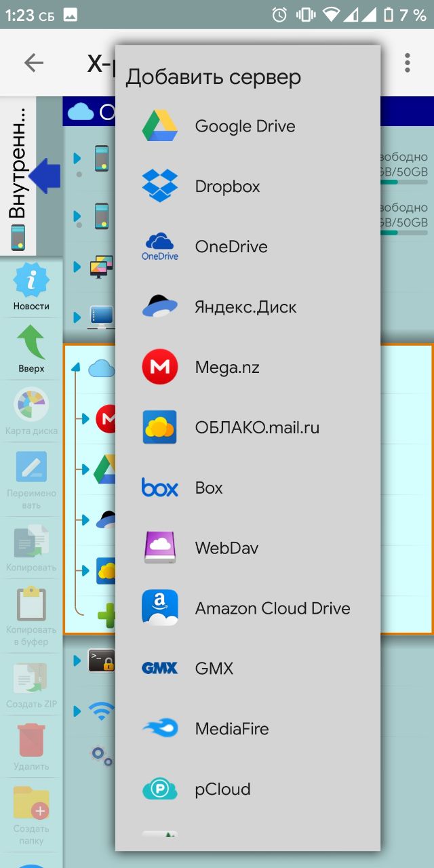The height and width of the screenshot is (868, 434).
Task: Tap the OneDrive cloud logo icon
Action: click(160, 247)
